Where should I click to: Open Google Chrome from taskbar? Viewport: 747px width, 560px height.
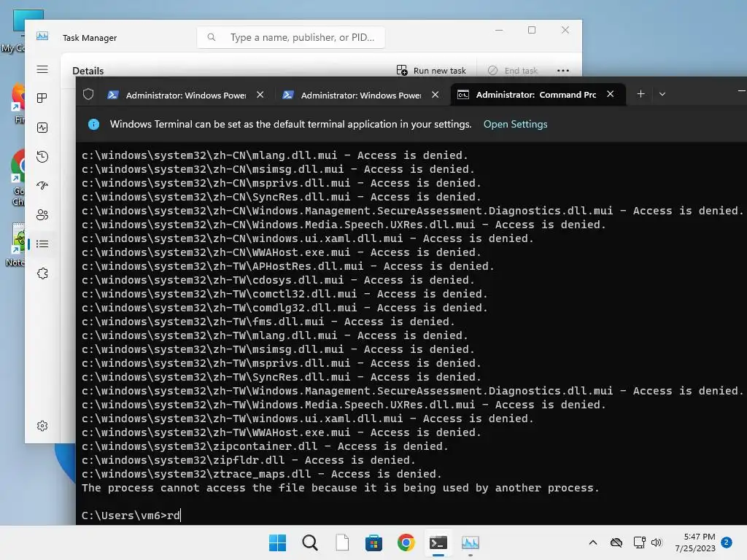406,542
